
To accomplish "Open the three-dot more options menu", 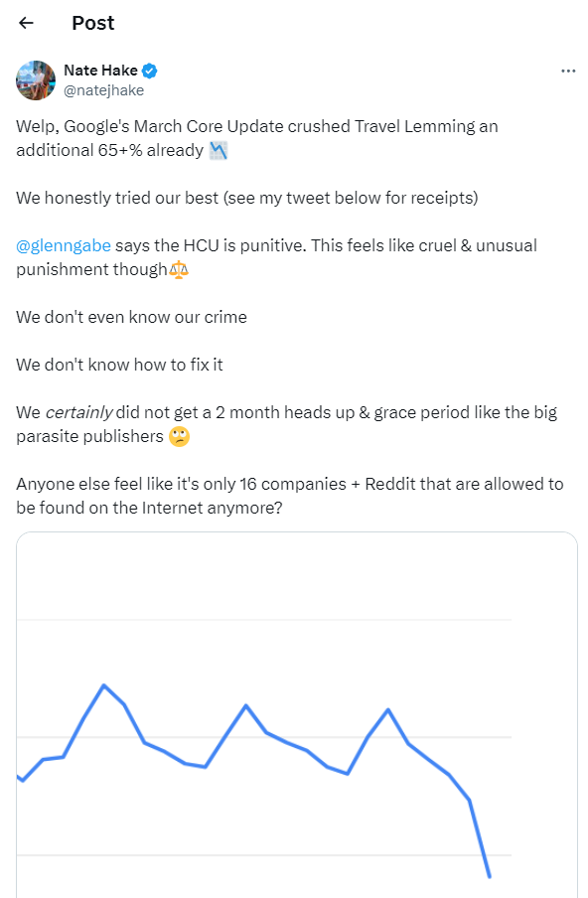I will 568,71.
